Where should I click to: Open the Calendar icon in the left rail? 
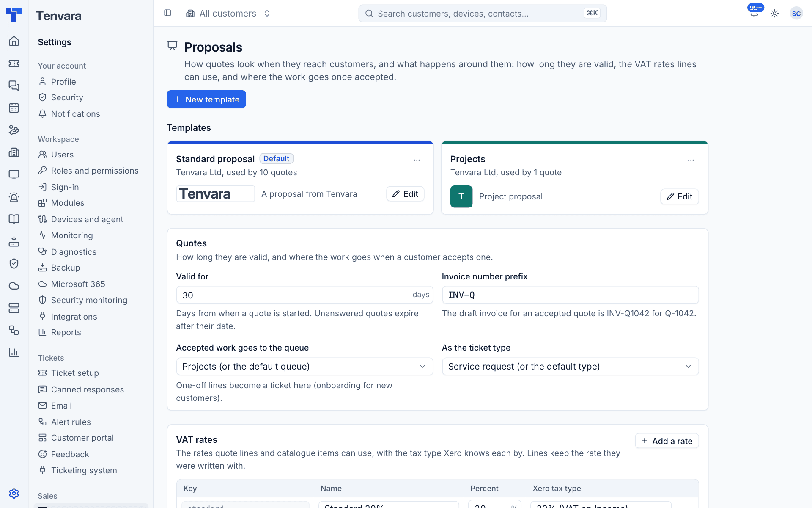point(14,108)
